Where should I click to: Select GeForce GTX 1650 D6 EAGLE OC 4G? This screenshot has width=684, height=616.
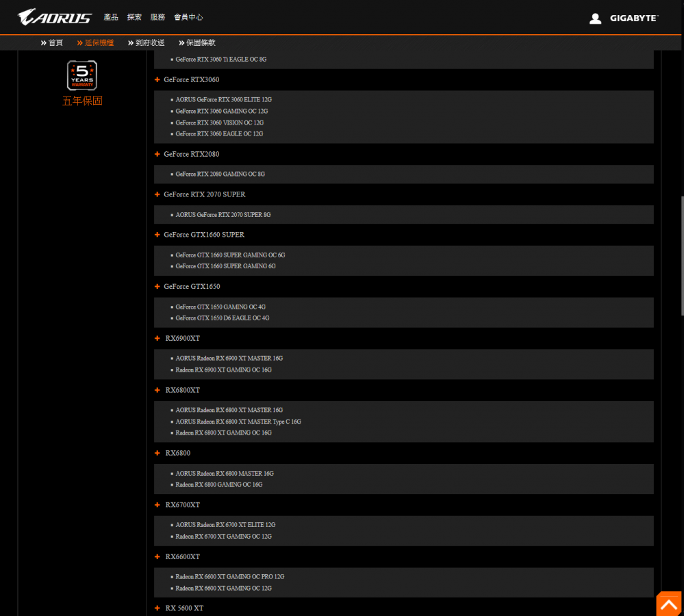223,318
